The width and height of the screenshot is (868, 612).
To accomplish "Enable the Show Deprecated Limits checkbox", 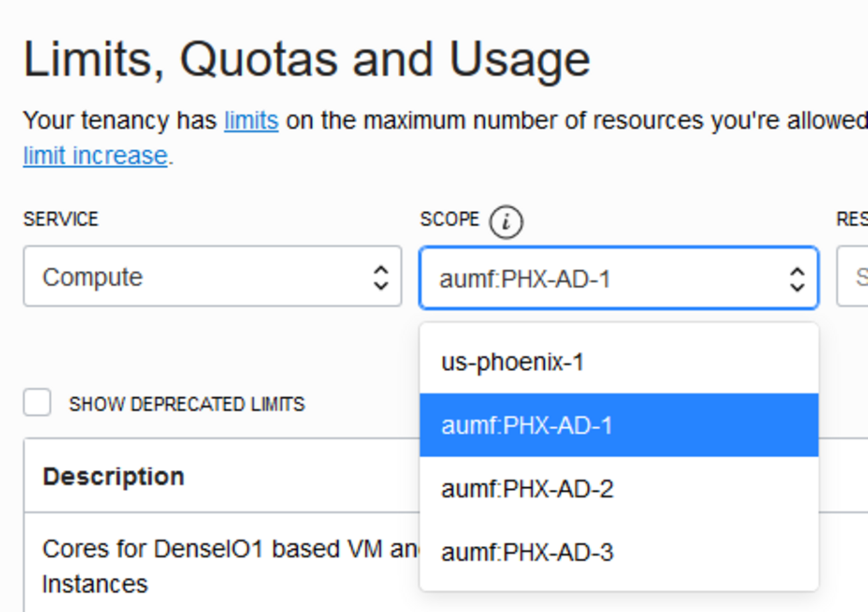I will click(x=37, y=403).
